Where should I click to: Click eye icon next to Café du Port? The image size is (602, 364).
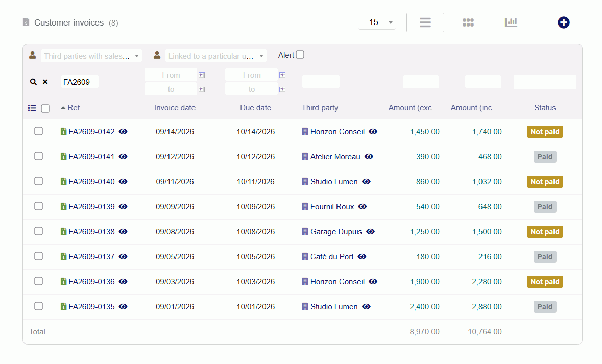point(362,256)
